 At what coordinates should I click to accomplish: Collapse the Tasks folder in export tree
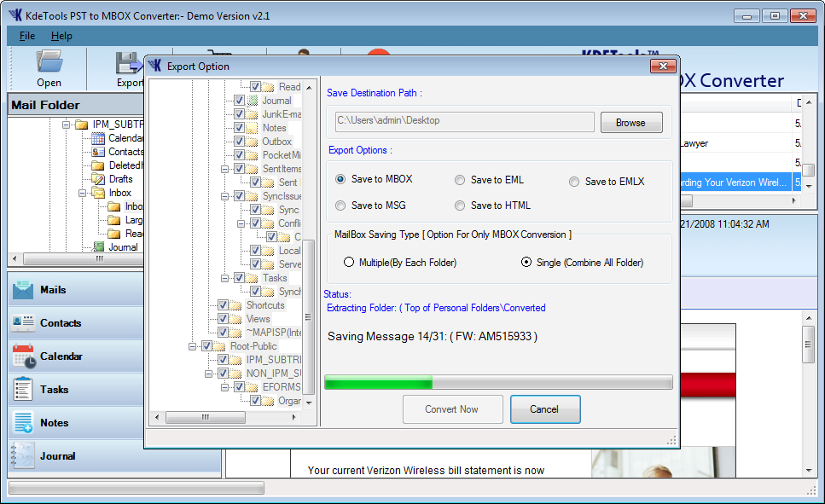pos(224,278)
